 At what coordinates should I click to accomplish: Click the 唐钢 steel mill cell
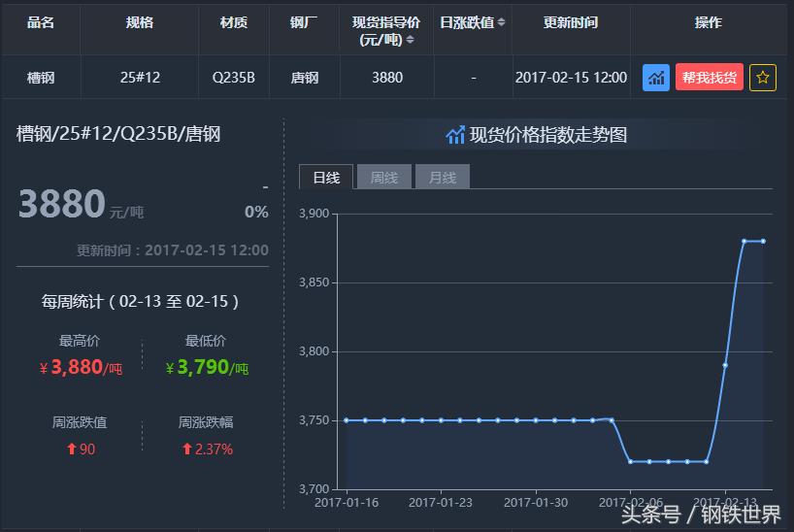click(x=305, y=78)
